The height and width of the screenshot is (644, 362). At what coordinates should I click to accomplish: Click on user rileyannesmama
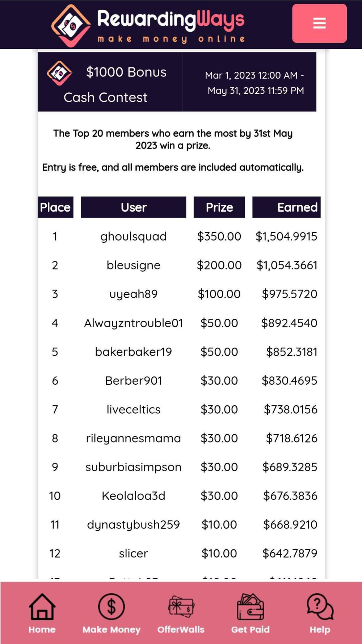tap(134, 438)
